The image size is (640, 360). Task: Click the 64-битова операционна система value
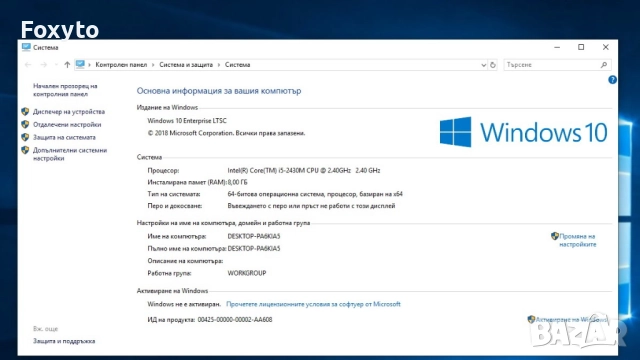tap(315, 194)
